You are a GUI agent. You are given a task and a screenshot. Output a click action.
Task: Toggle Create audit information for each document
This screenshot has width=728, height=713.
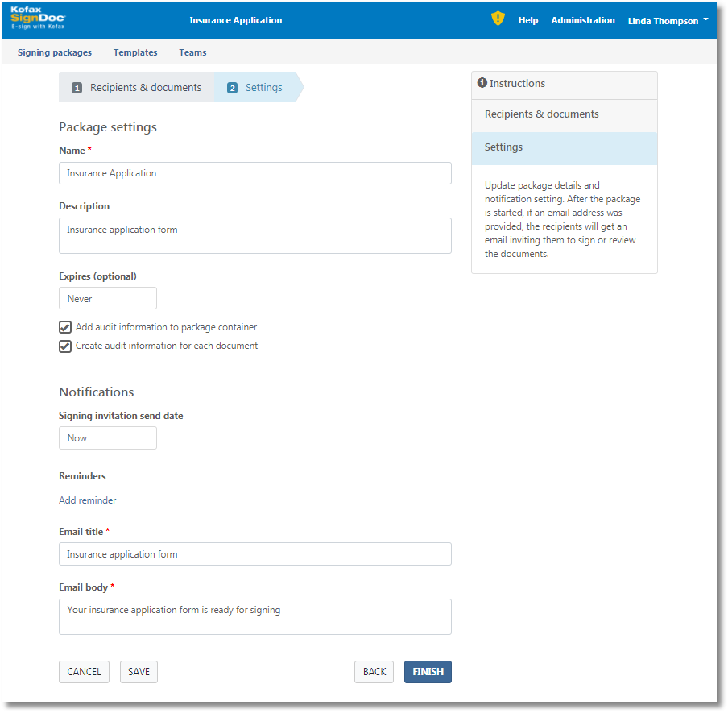[x=65, y=346]
